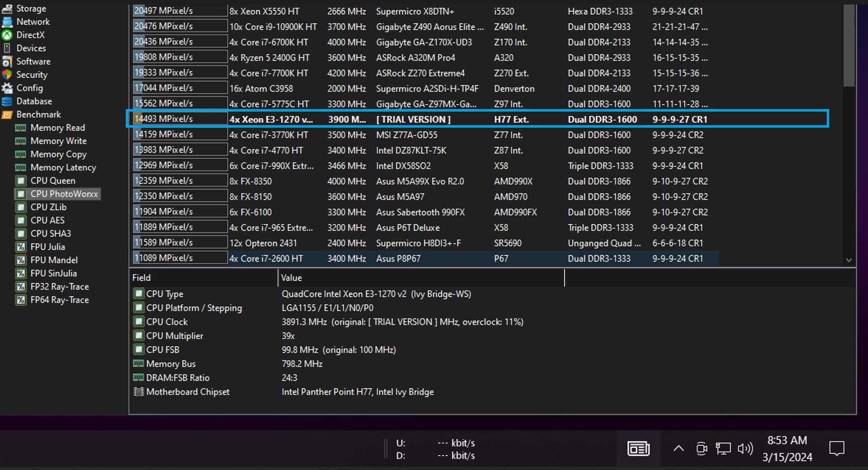Image resolution: width=868 pixels, height=470 pixels.
Task: Click the 17-17-17-39 timings cell
Action: tap(676, 88)
